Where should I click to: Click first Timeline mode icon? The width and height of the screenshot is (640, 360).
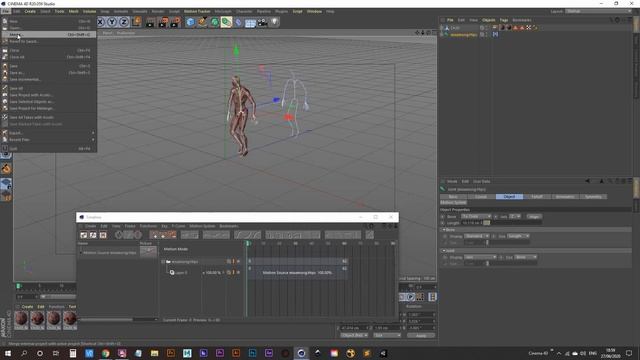(x=84, y=235)
